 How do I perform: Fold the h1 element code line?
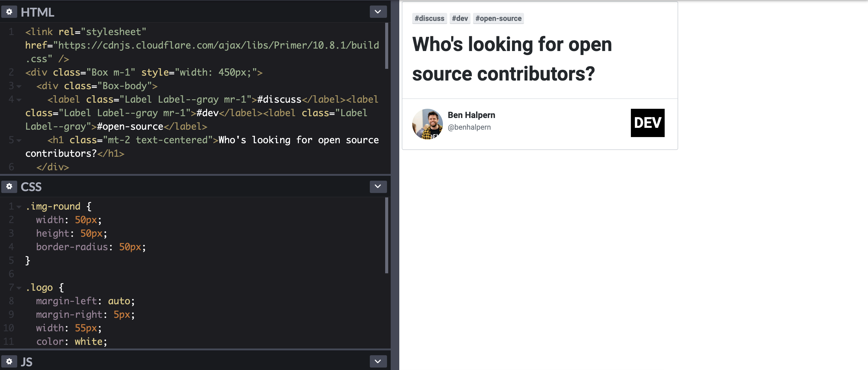tap(19, 140)
